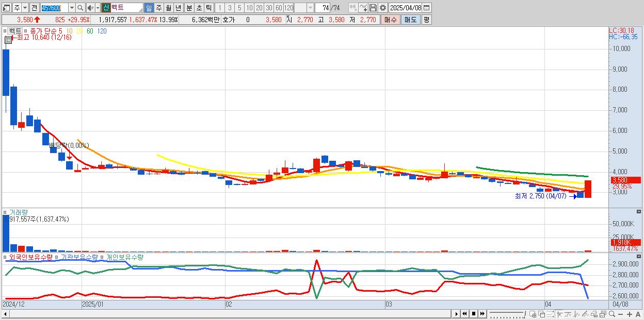Save chart with the floppy disk icon
The height and width of the screenshot is (320, 644).
coord(373,8)
